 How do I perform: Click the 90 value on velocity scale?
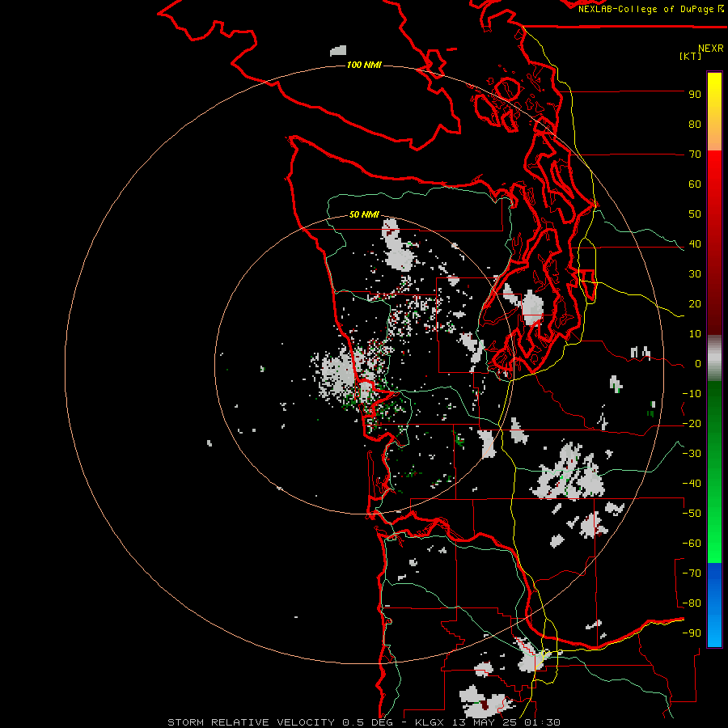[x=695, y=95]
